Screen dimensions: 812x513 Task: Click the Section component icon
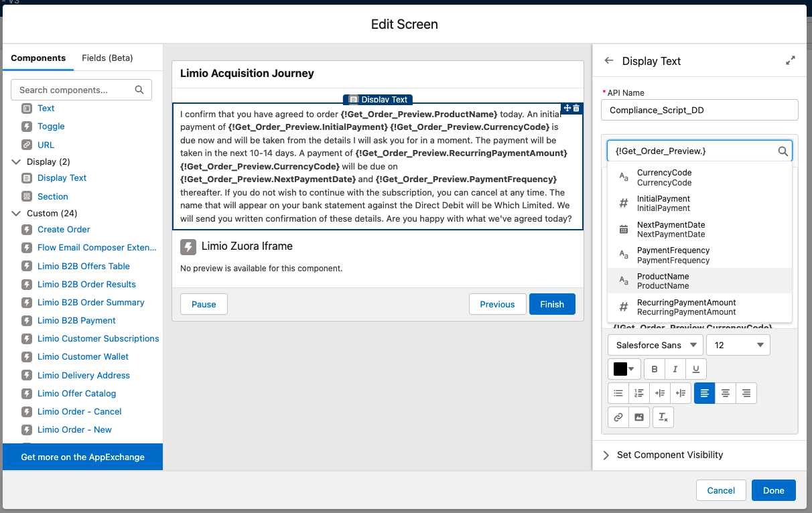coord(27,196)
